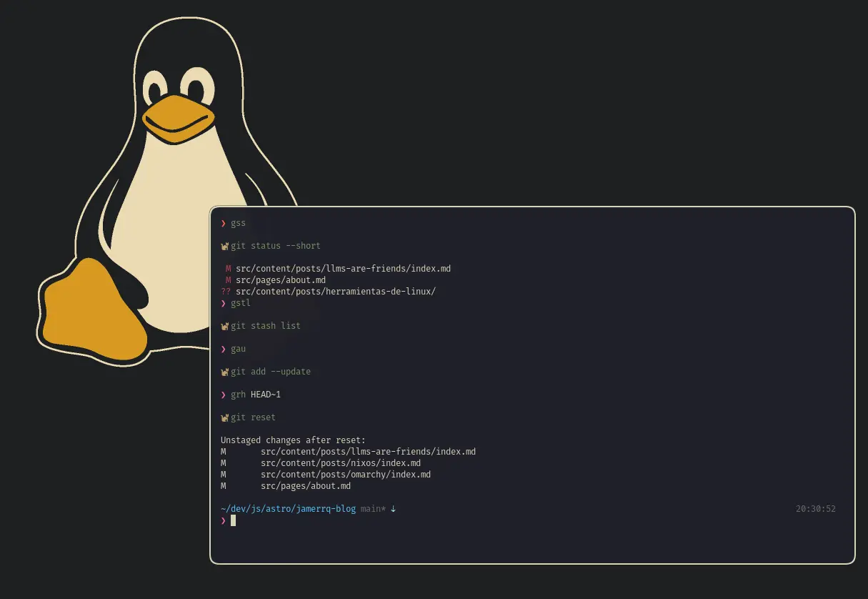This screenshot has width=868, height=599.
Task: Toggle the M marker beside src/pages/about.md
Action: (227, 279)
